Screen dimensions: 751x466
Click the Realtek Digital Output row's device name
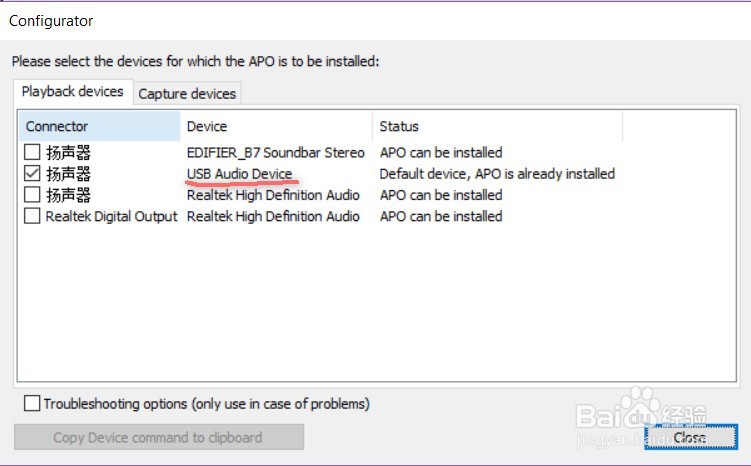273,216
